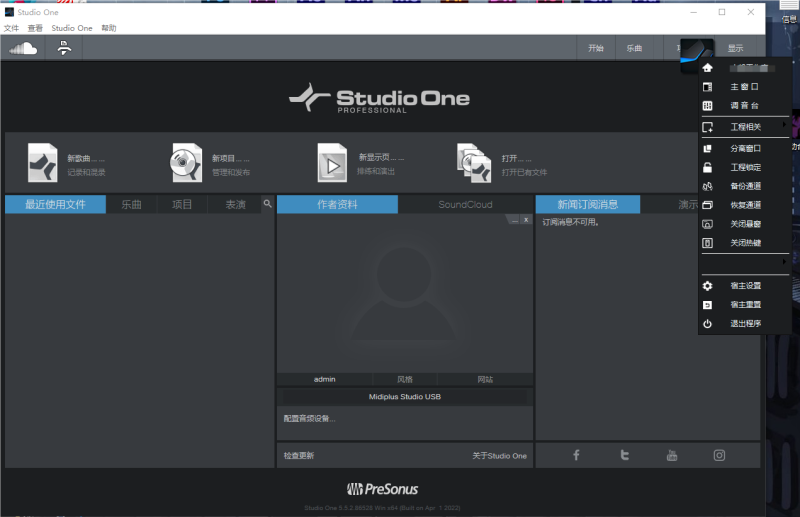Click the artist image ... options button
The width and height of the screenshot is (800, 517).
[514, 219]
